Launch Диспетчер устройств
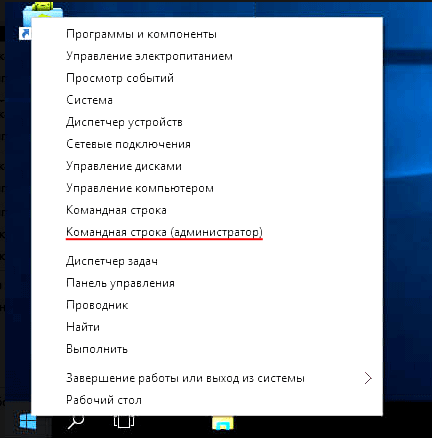This screenshot has height=438, width=432. tap(124, 122)
